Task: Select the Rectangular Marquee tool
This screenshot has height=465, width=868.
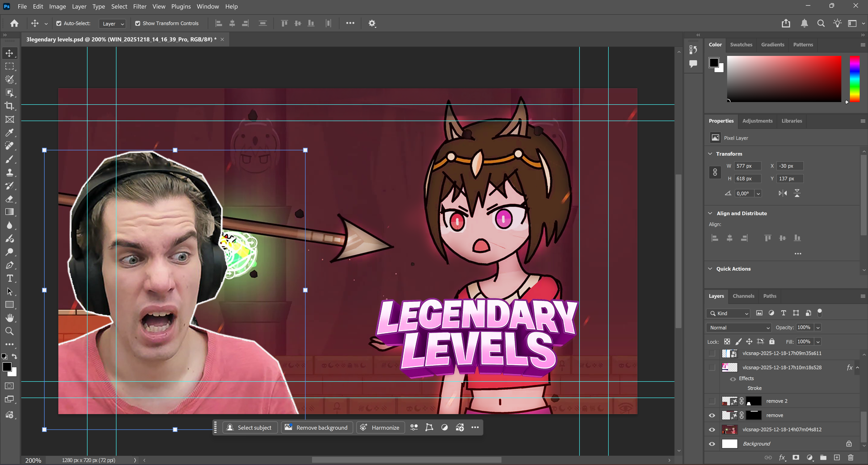Action: click(9, 67)
